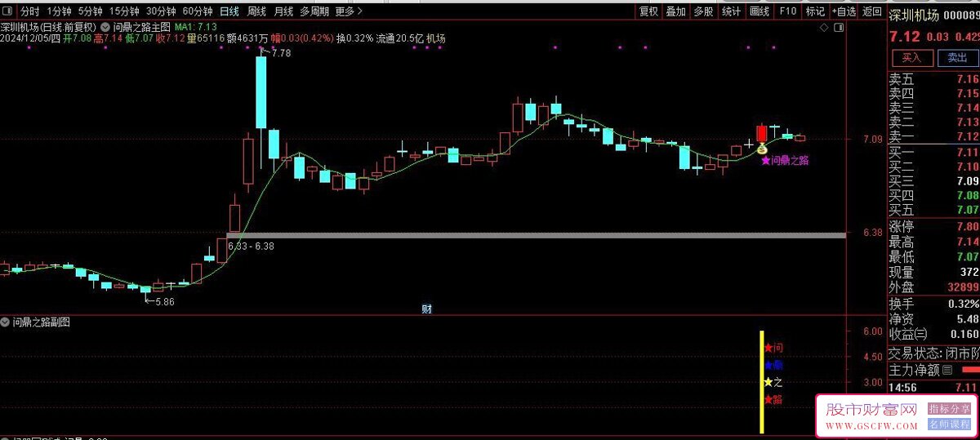Click the 机场 sector label in info line
The width and height of the screenshot is (980, 440).
[x=435, y=38]
